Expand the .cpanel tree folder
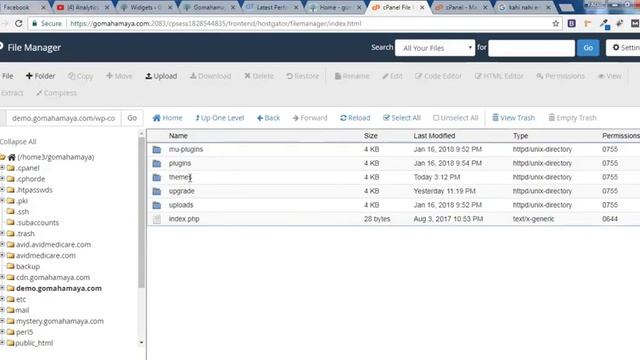 2,168
